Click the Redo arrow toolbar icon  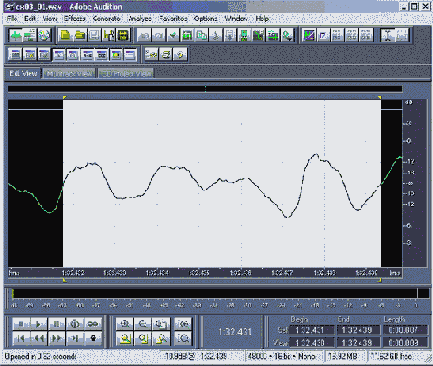click(x=158, y=35)
